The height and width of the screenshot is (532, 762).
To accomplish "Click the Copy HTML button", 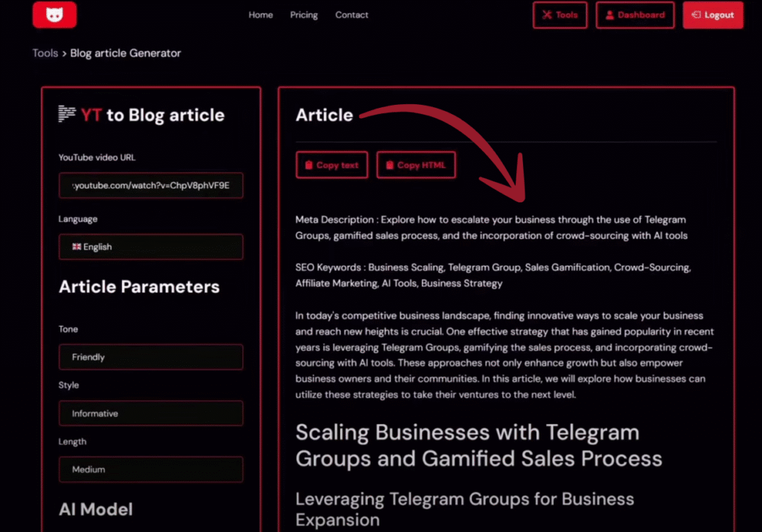I will pyautogui.click(x=416, y=164).
